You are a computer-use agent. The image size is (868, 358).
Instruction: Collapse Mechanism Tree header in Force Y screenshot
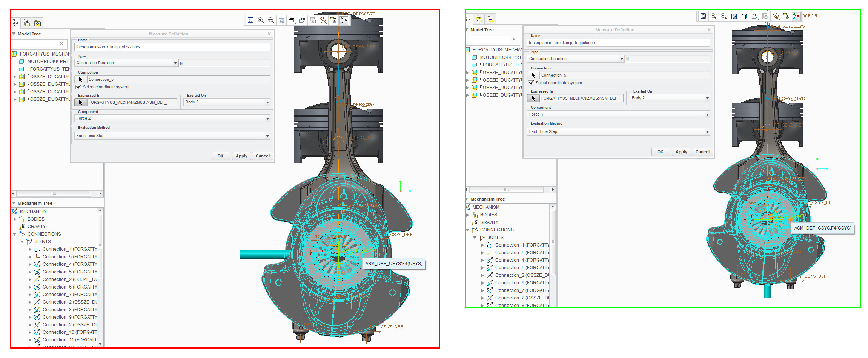[467, 199]
